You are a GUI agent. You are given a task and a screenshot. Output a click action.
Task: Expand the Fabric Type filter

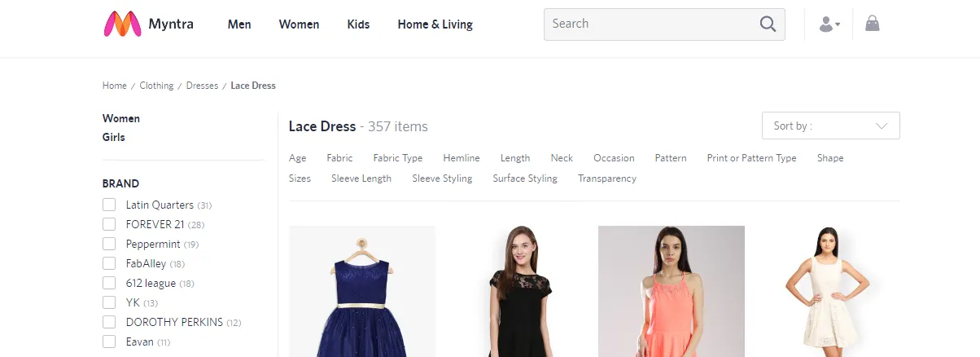tap(398, 158)
